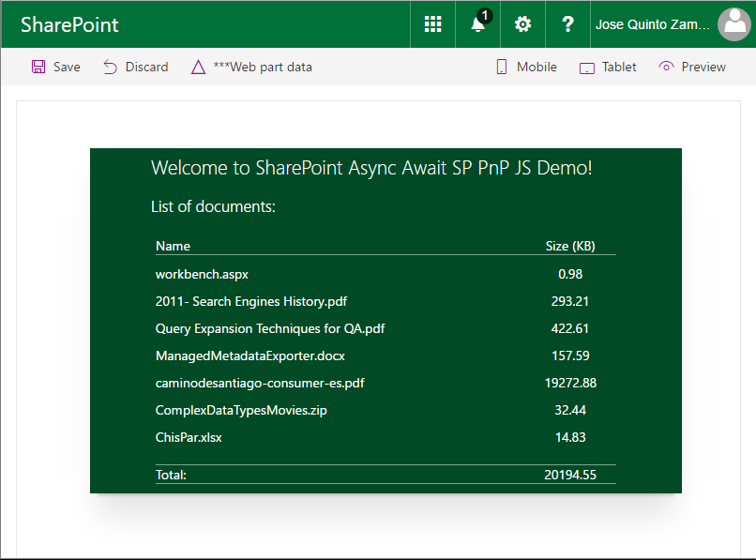Click the 20194.55 total value
Viewport: 756px width, 560px height.
click(x=570, y=475)
